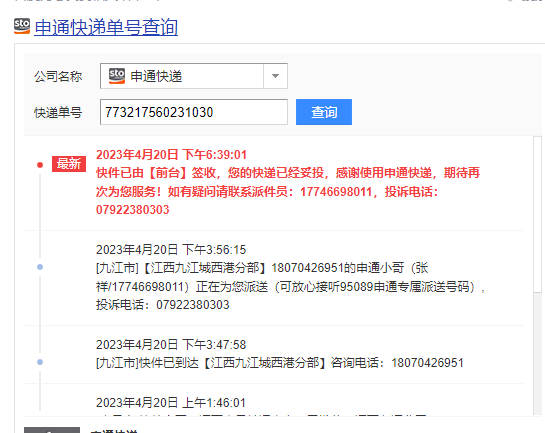Click the 下午3:56:15 delivery status text

click(290, 286)
